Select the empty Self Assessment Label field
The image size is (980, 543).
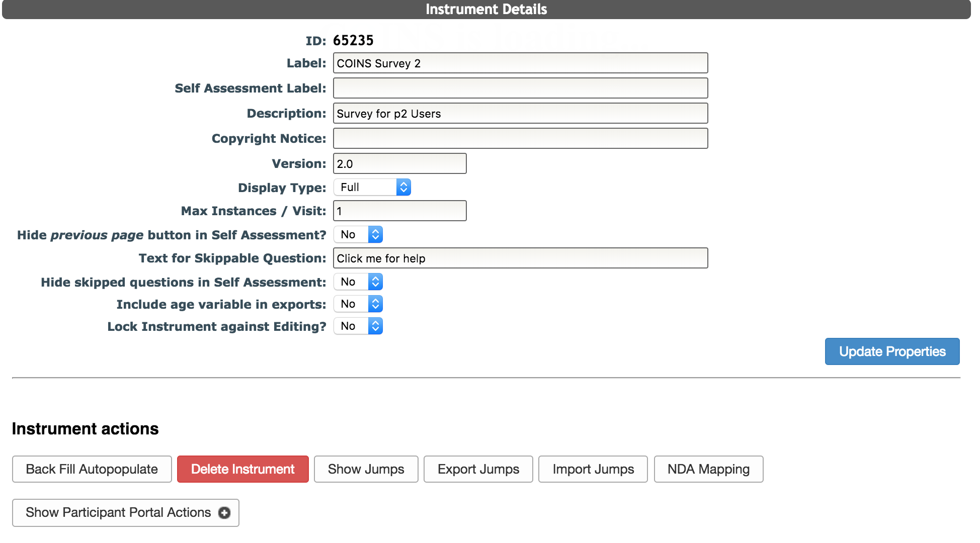pyautogui.click(x=520, y=87)
